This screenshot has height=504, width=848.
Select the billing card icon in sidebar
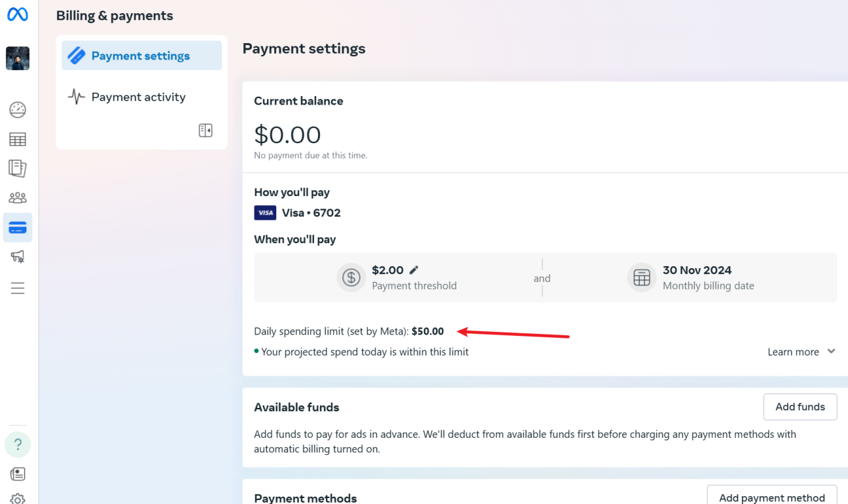tap(18, 228)
